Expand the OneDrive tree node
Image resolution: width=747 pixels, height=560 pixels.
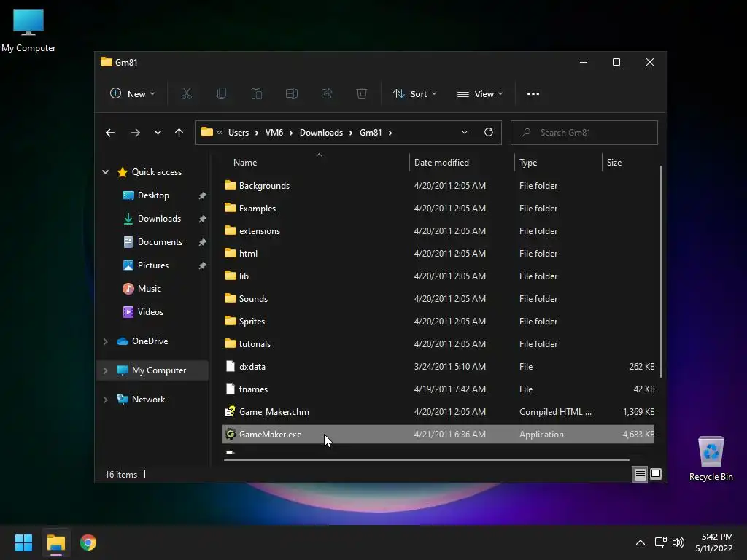(105, 341)
